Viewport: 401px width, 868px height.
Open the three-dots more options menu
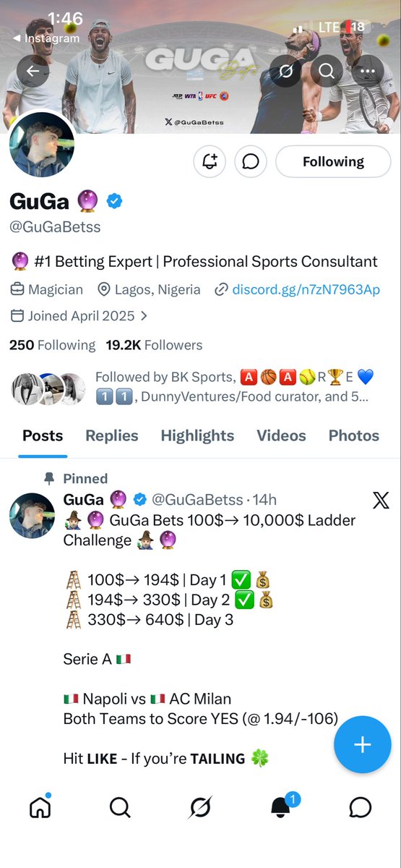[368, 71]
